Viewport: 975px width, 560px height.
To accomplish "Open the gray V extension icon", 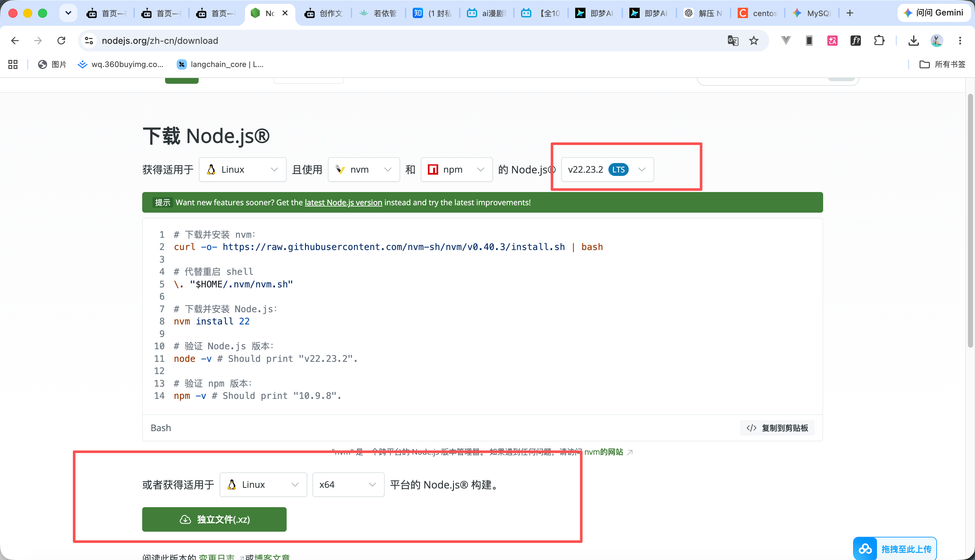I will pos(786,40).
